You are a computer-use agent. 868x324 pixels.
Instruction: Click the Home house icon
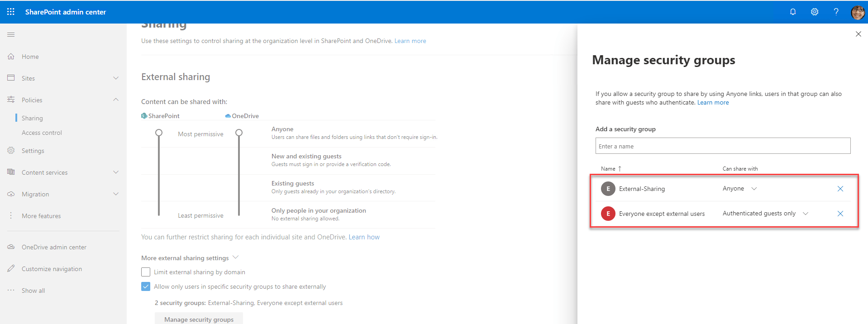click(11, 56)
